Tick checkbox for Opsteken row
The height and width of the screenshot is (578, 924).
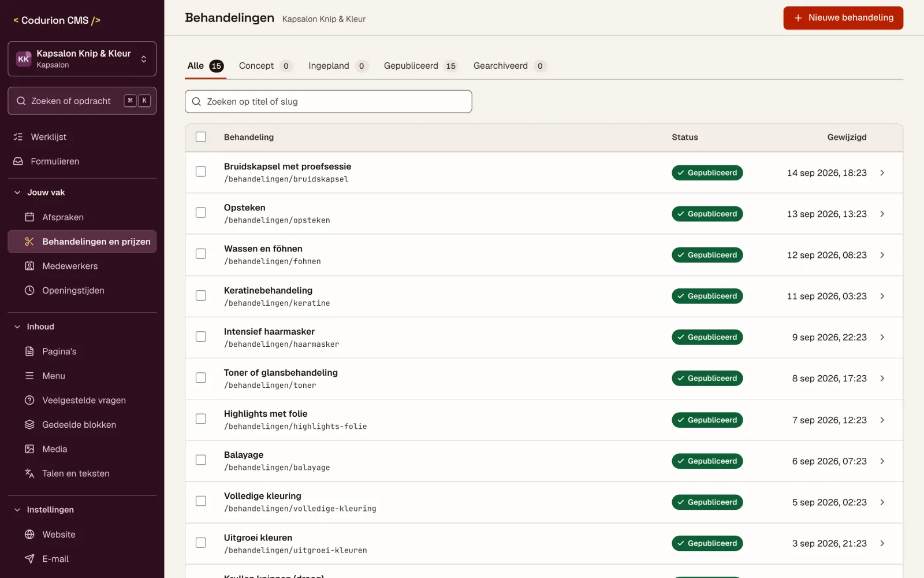coord(201,213)
